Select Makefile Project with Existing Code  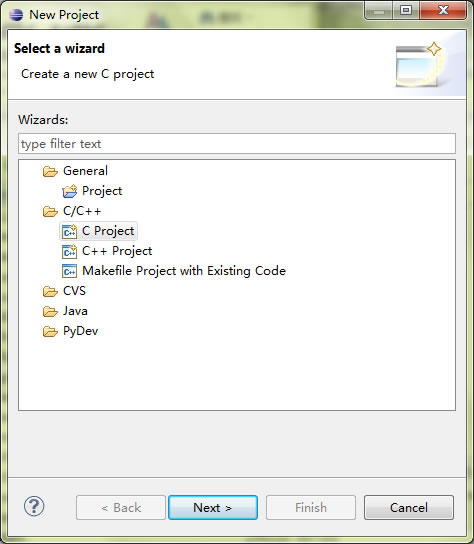point(184,271)
